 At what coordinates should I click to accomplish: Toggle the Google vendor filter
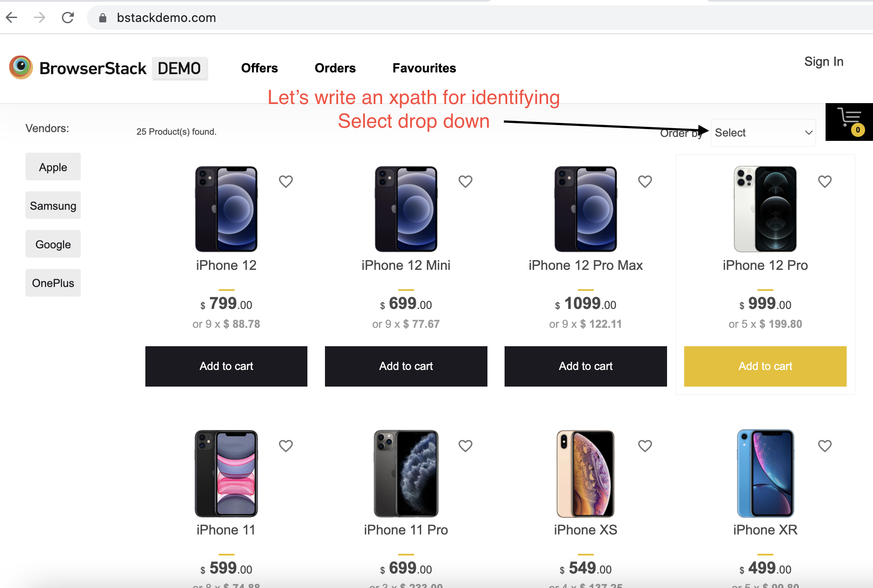53,244
